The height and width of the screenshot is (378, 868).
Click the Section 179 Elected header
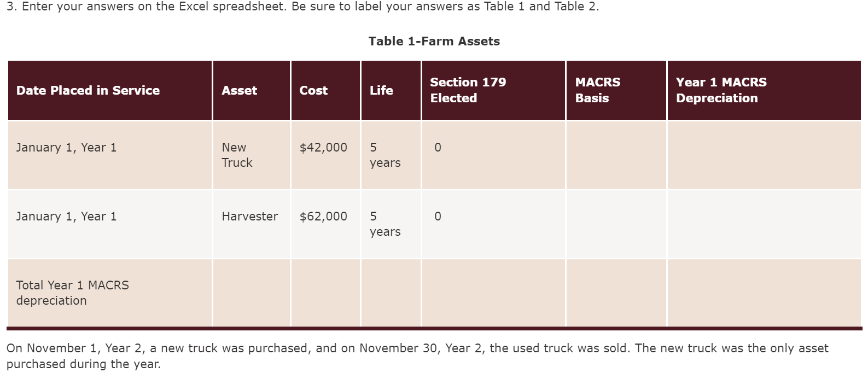point(493,90)
